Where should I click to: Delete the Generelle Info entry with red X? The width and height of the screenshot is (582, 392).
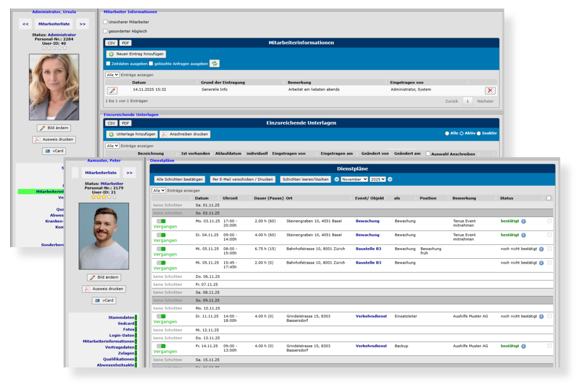coord(490,90)
